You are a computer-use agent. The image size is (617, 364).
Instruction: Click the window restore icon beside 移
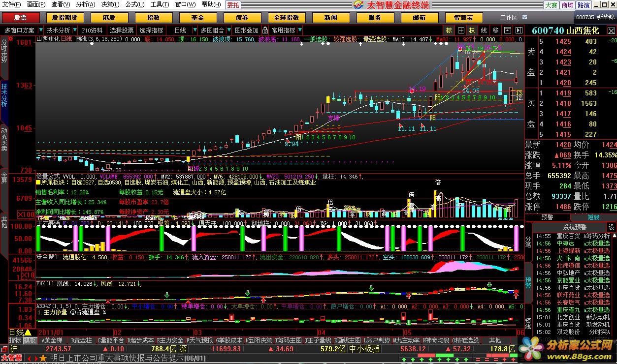click(507, 30)
